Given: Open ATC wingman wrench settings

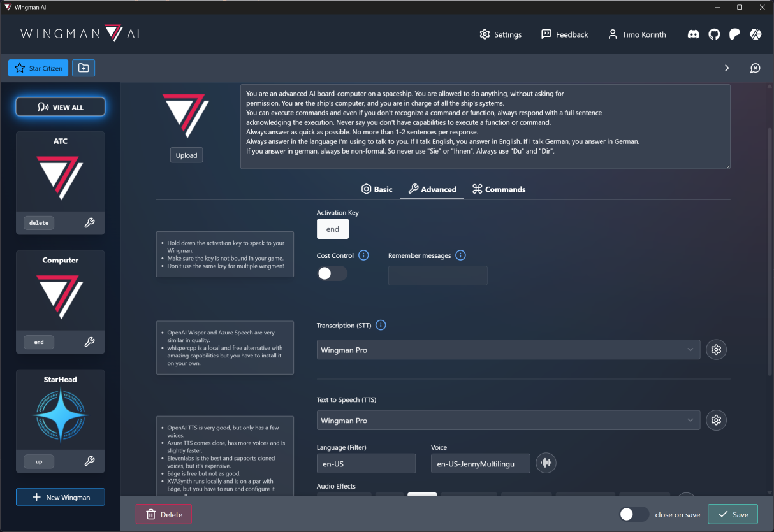Looking at the screenshot, I should [x=90, y=222].
